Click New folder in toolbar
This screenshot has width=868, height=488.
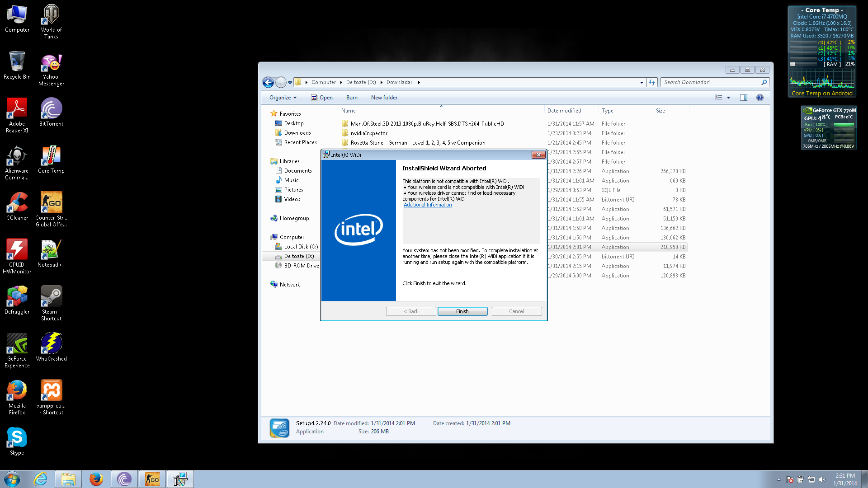coord(384,98)
